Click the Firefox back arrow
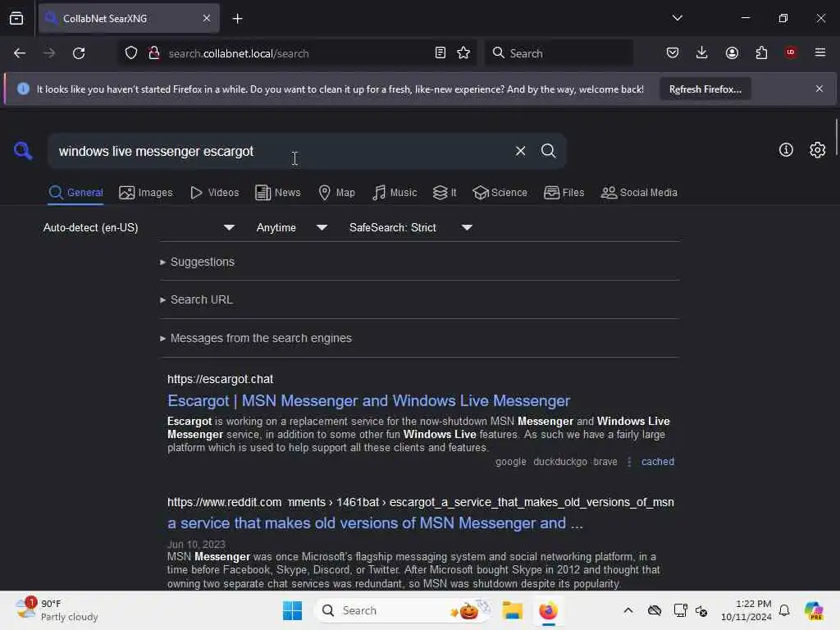 click(20, 53)
